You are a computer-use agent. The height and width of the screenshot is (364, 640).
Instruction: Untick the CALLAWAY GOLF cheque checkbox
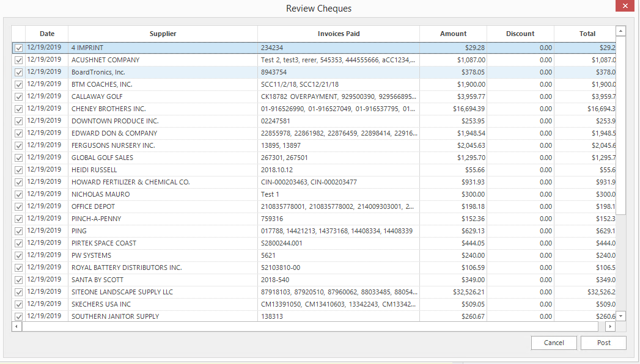[x=18, y=96]
